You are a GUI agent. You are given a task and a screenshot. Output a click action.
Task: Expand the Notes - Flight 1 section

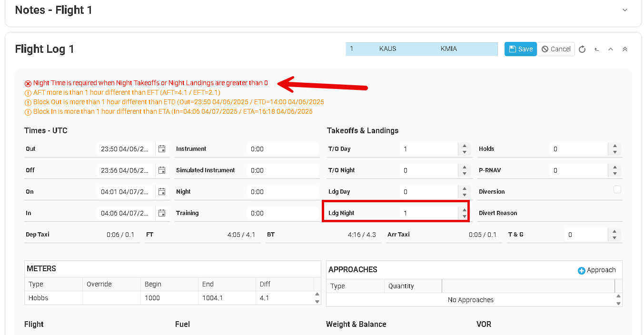[625, 10]
